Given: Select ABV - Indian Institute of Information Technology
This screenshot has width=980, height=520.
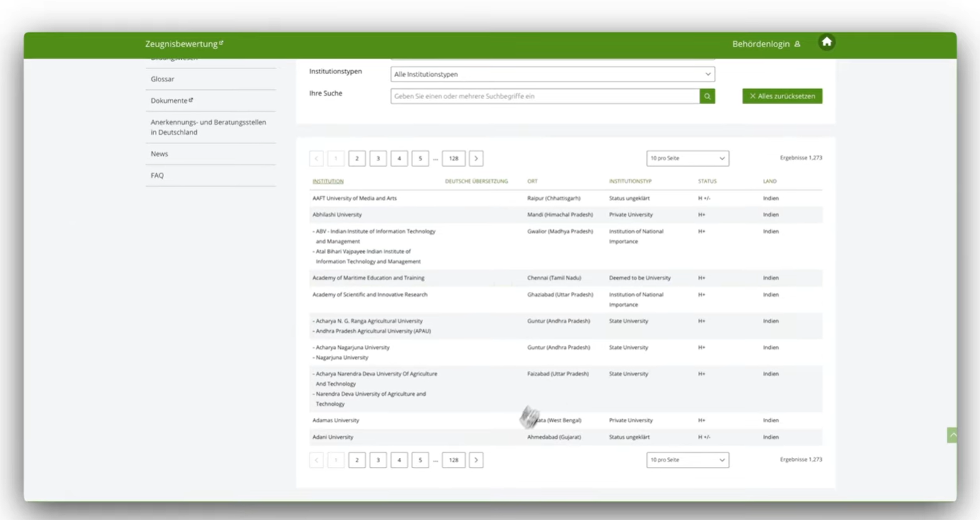Looking at the screenshot, I should (x=375, y=236).
